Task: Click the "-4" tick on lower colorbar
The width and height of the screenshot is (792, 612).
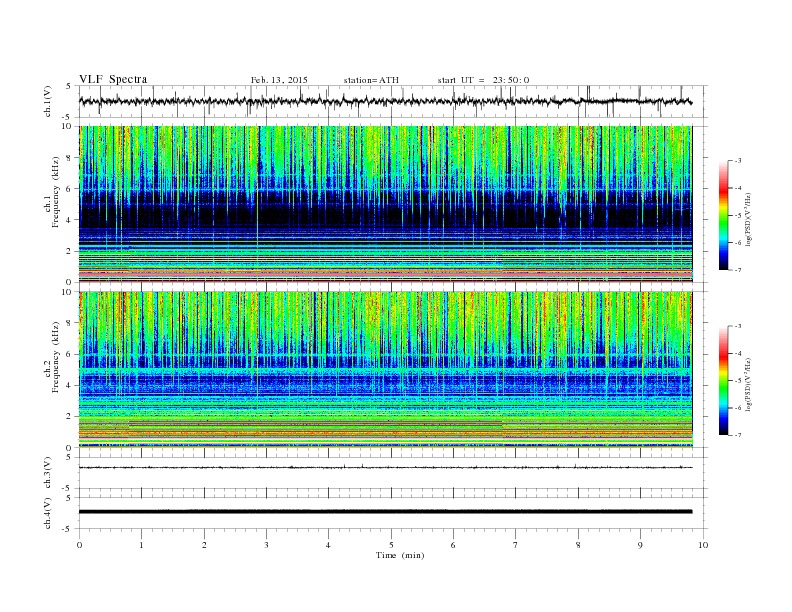Action: click(738, 353)
